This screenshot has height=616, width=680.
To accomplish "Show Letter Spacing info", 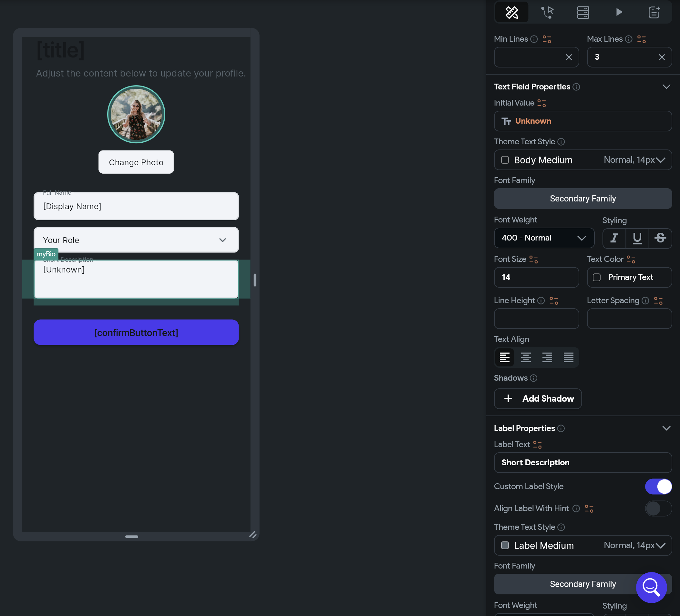I will [645, 301].
